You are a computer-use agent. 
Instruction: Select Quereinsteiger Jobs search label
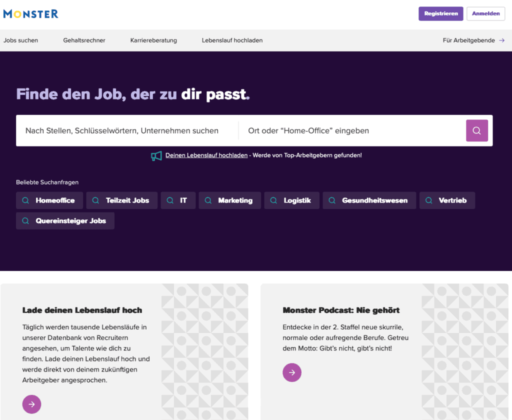click(71, 221)
